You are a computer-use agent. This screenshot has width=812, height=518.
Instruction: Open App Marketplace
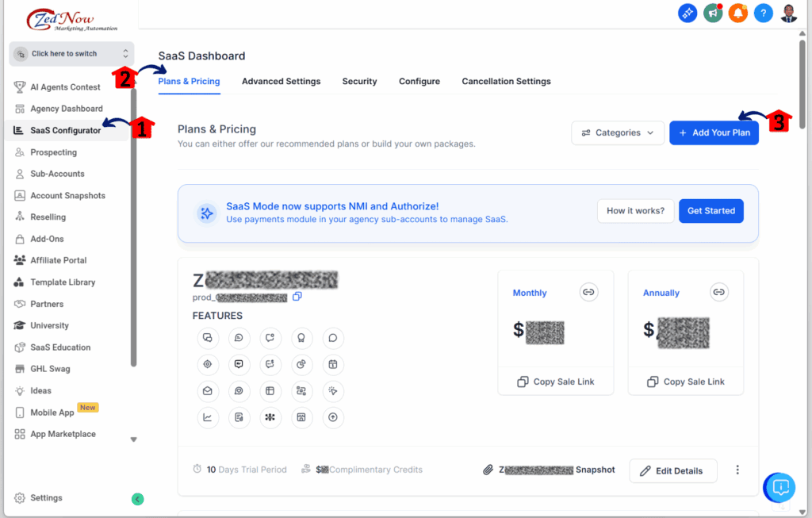pos(63,434)
